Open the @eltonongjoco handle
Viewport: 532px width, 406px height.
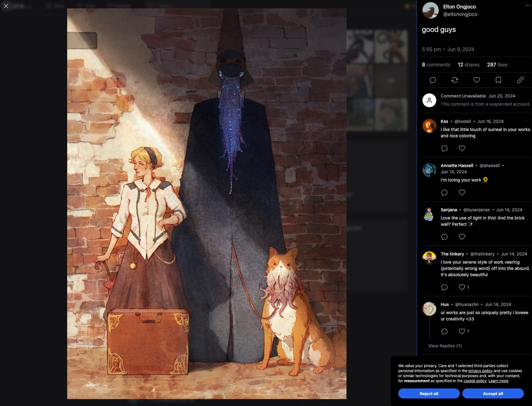coord(460,14)
